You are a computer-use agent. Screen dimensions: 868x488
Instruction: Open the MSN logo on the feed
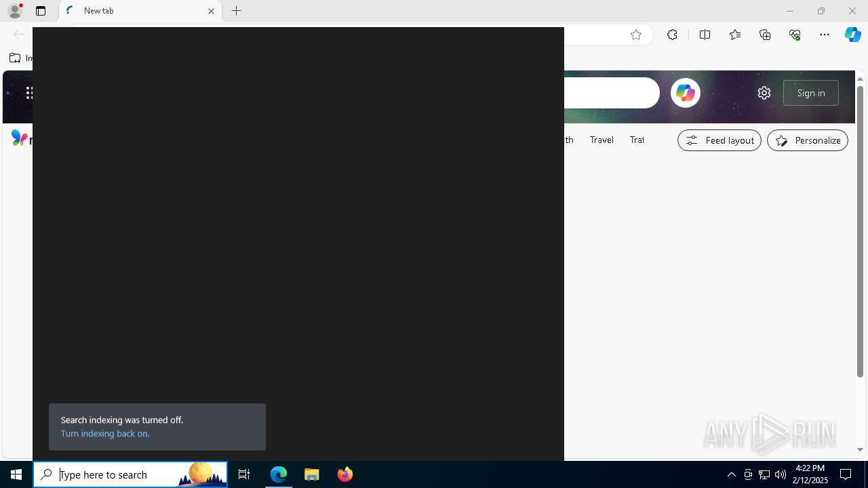click(x=20, y=138)
